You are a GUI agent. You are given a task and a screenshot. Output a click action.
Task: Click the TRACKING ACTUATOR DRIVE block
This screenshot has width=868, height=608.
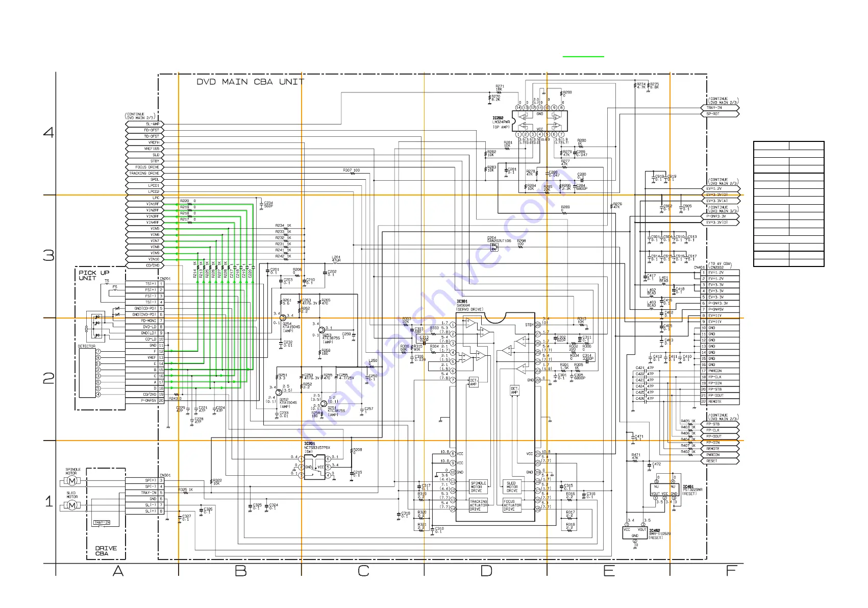click(479, 505)
